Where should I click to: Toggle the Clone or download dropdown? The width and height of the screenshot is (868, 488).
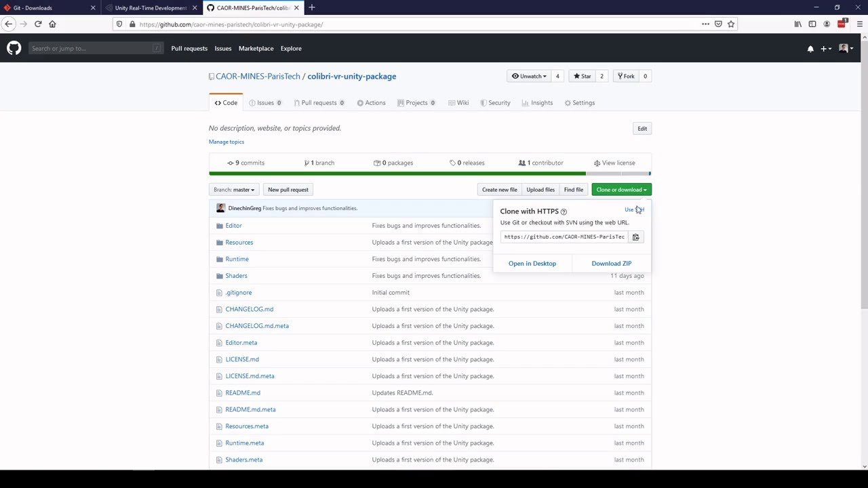(x=621, y=190)
